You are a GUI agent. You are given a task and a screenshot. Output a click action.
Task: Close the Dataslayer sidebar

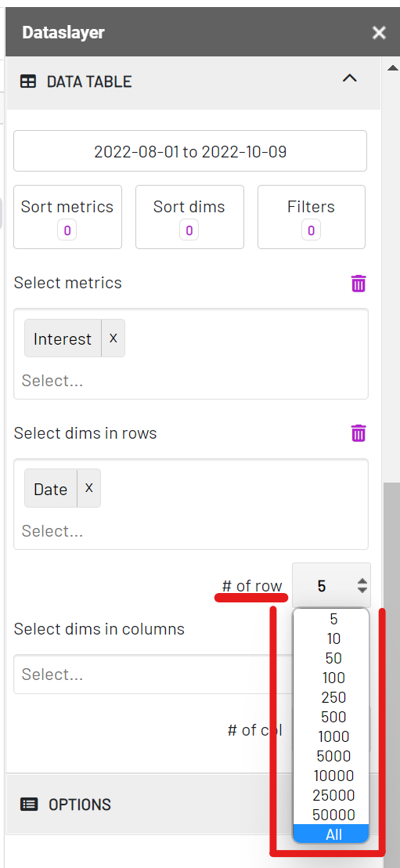(379, 33)
